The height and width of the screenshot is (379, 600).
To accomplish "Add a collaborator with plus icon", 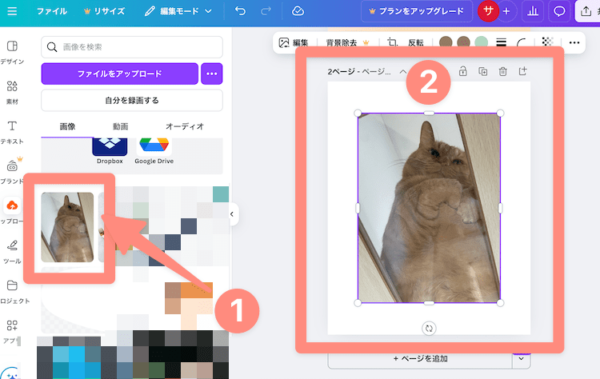I will click(x=506, y=11).
